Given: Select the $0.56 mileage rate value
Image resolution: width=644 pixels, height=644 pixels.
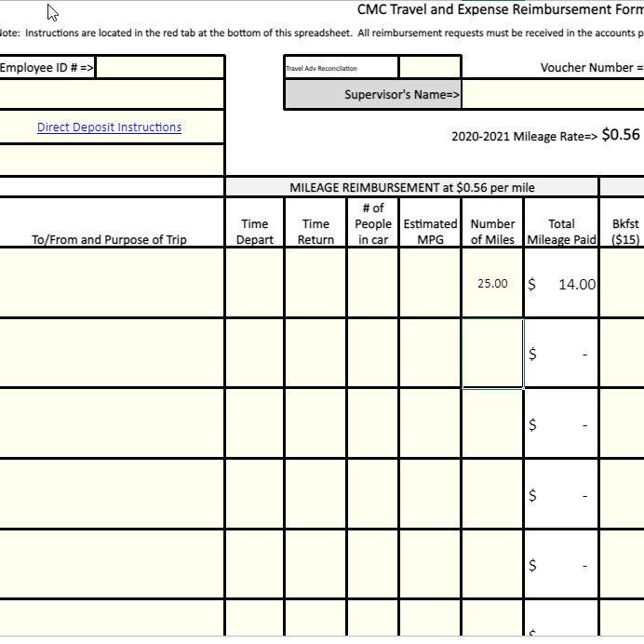Looking at the screenshot, I should pos(621,135).
